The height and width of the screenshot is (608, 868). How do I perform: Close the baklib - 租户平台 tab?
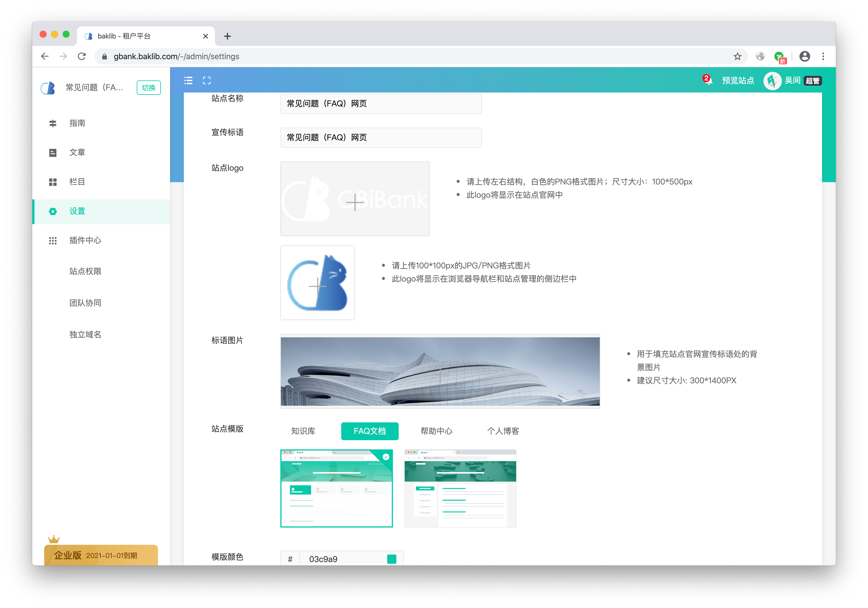206,36
